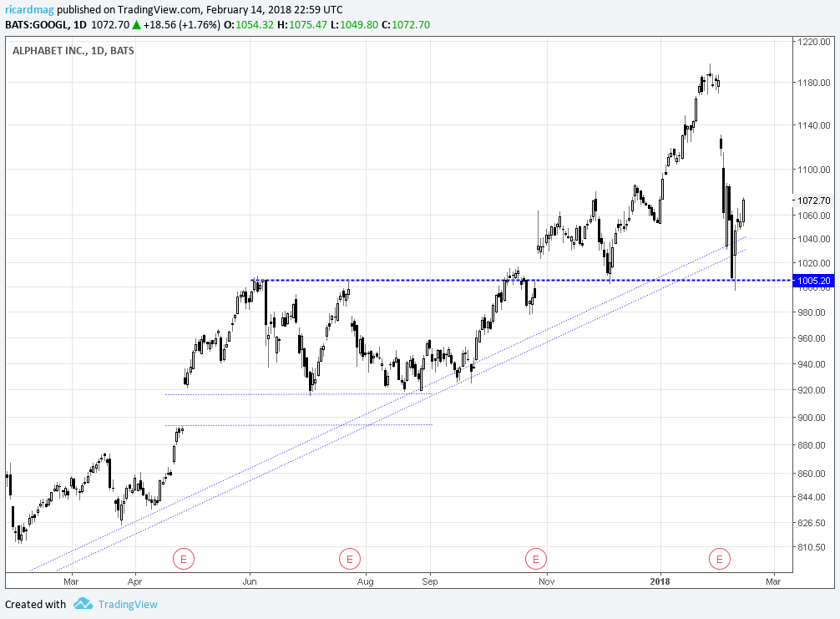The width and height of the screenshot is (840, 619).
Task: Click the 900.00 price axis label
Action: point(812,418)
